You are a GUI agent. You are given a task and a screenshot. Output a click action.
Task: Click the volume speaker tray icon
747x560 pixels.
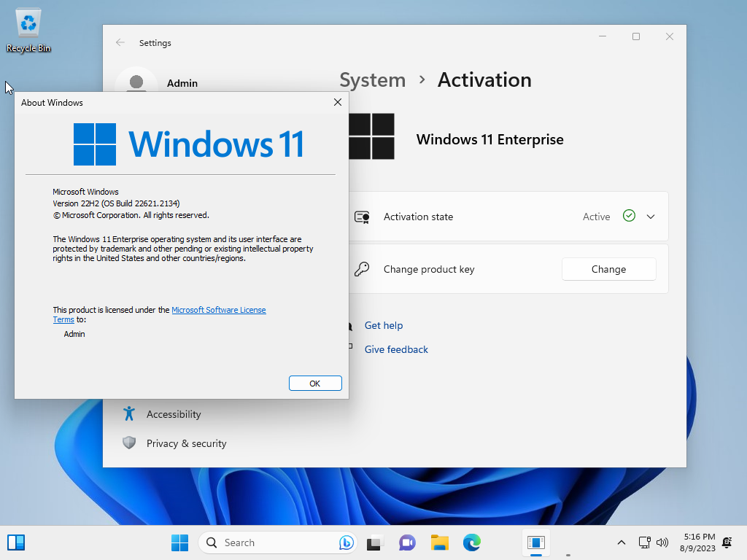[662, 542]
